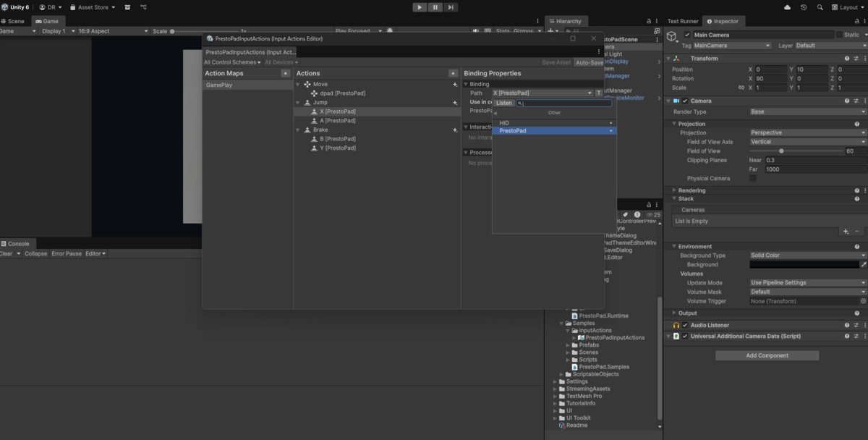
Task: Toggle the scale constrain-proportions link icon
Action: tap(741, 88)
